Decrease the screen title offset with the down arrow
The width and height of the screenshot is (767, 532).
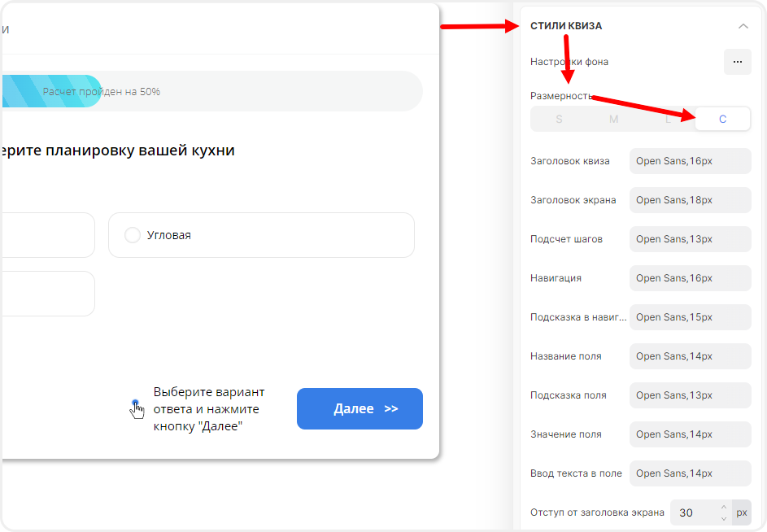point(723,518)
